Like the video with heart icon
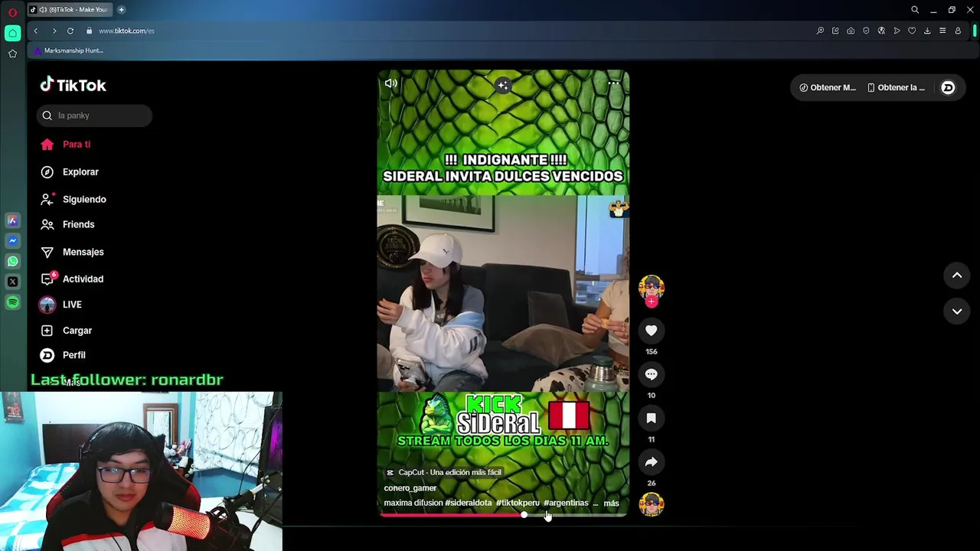 (x=652, y=331)
